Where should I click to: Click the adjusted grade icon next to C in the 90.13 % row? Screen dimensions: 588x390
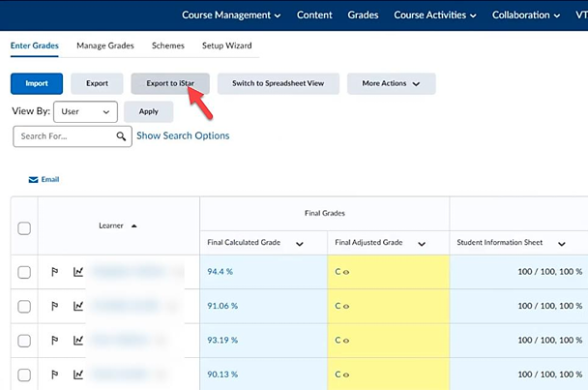pos(346,375)
